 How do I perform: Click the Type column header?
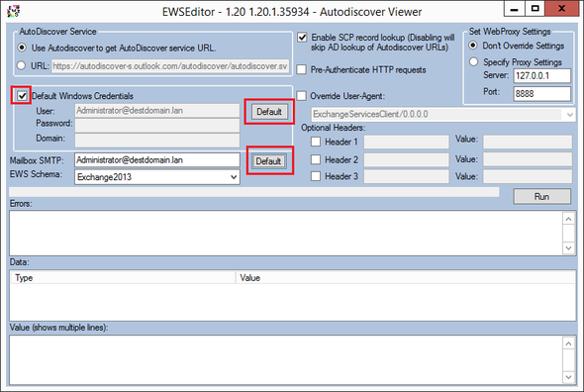[x=123, y=277]
